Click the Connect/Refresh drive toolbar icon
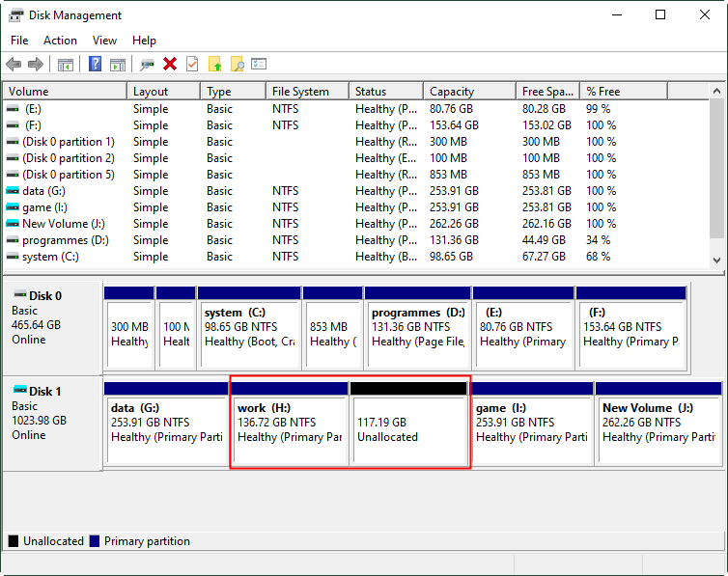This screenshot has width=728, height=576. point(147,65)
